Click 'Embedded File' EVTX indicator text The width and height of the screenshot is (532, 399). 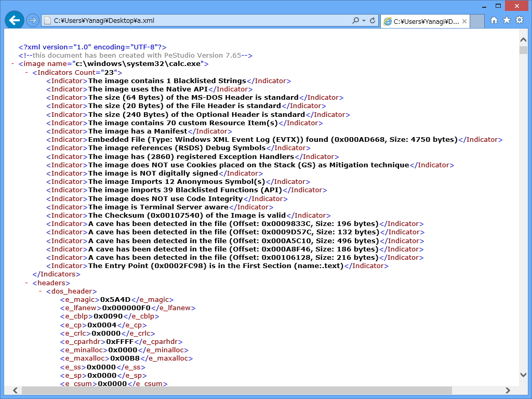click(273, 139)
